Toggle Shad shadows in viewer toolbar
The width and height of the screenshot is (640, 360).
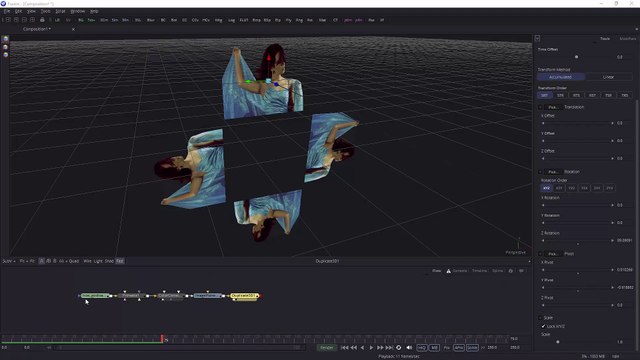tap(109, 261)
